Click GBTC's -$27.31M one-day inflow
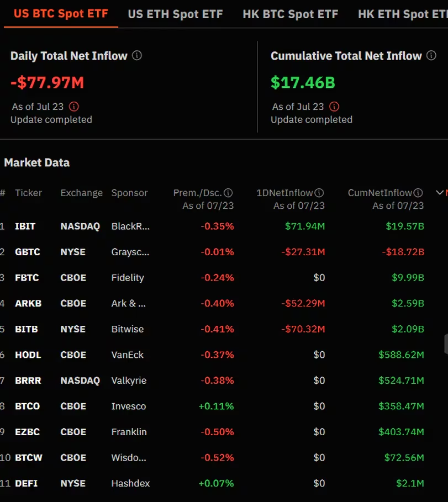Image resolution: width=448 pixels, height=502 pixels. (x=303, y=252)
